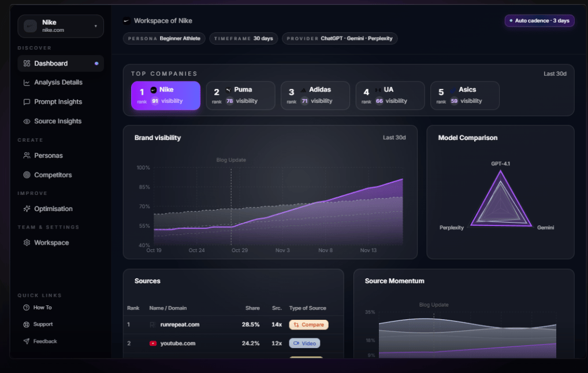This screenshot has height=373, width=588.
Task: Click Adidas's 71 visibility score badge
Action: [x=304, y=101]
